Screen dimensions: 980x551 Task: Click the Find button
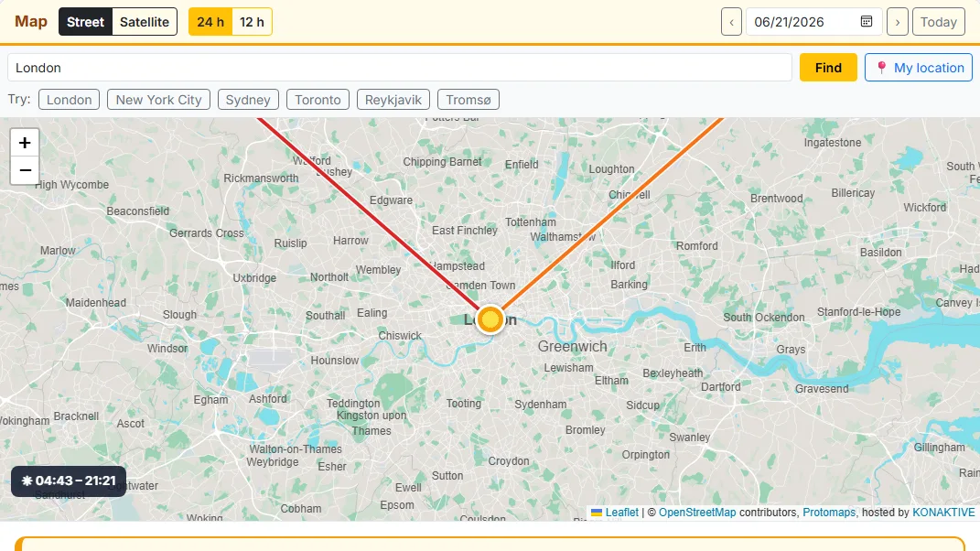(828, 68)
